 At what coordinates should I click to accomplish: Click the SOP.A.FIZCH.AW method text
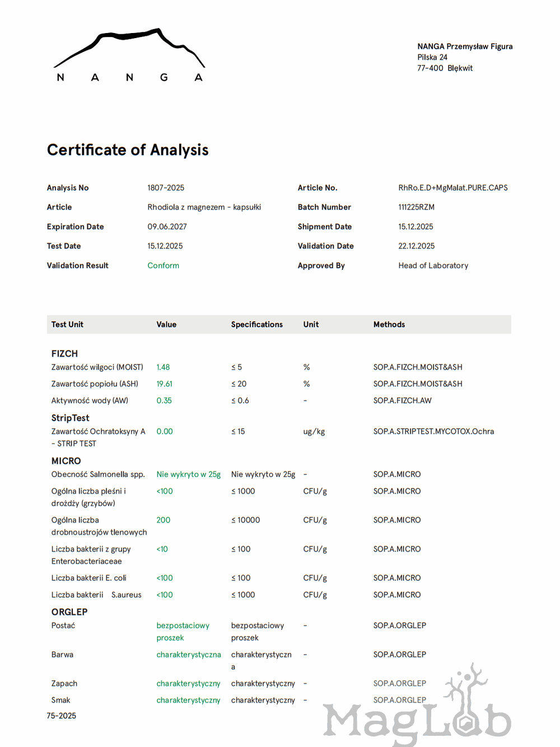(402, 401)
